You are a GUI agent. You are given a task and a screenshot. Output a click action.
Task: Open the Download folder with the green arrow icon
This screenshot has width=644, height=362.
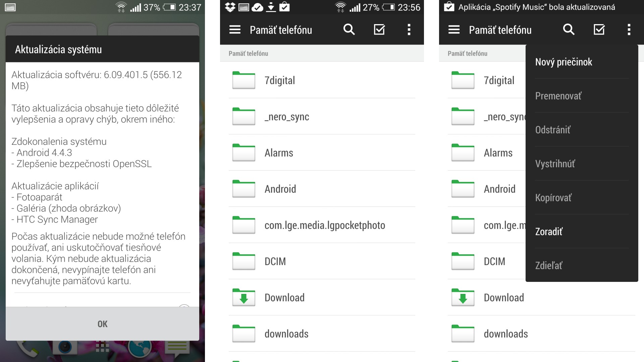(x=284, y=298)
